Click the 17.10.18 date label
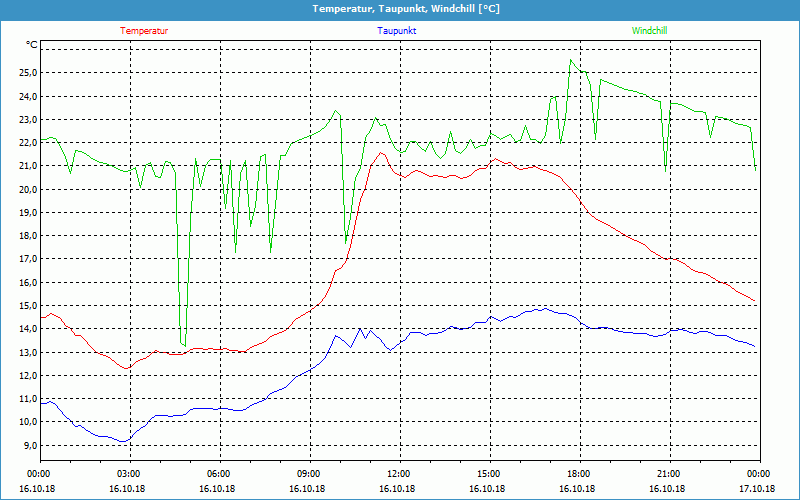 758,488
